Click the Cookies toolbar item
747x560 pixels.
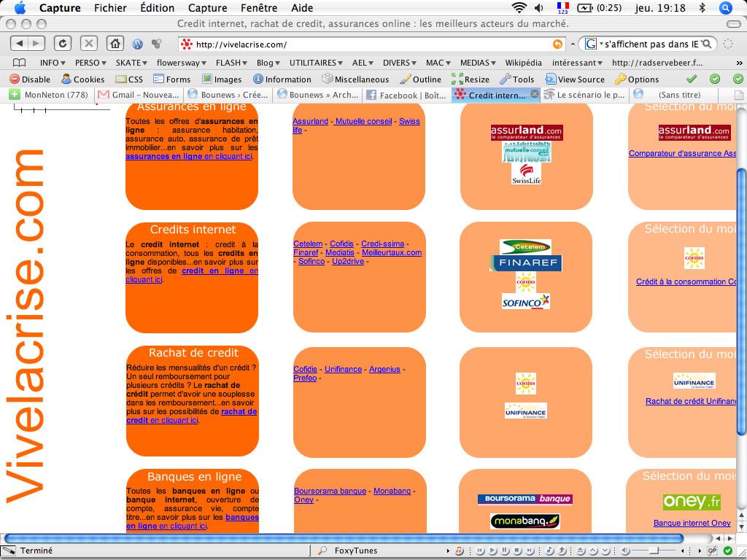coord(83,79)
